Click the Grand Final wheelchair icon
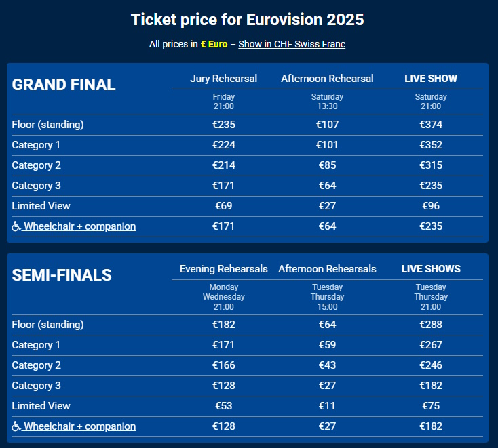 pos(16,226)
